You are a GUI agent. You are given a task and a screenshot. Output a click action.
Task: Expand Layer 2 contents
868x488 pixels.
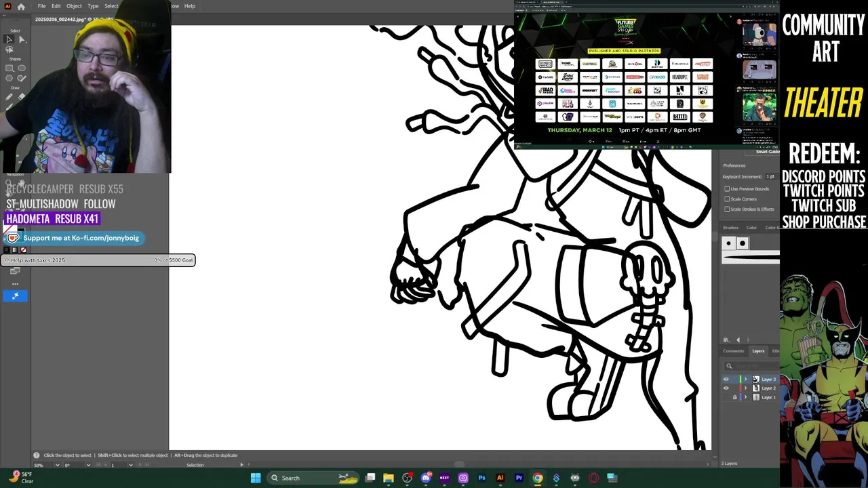(745, 388)
